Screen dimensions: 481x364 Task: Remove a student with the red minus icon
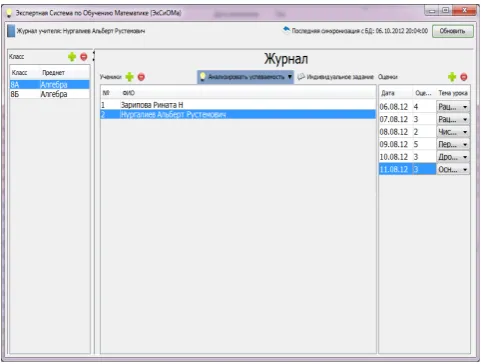click(x=141, y=77)
